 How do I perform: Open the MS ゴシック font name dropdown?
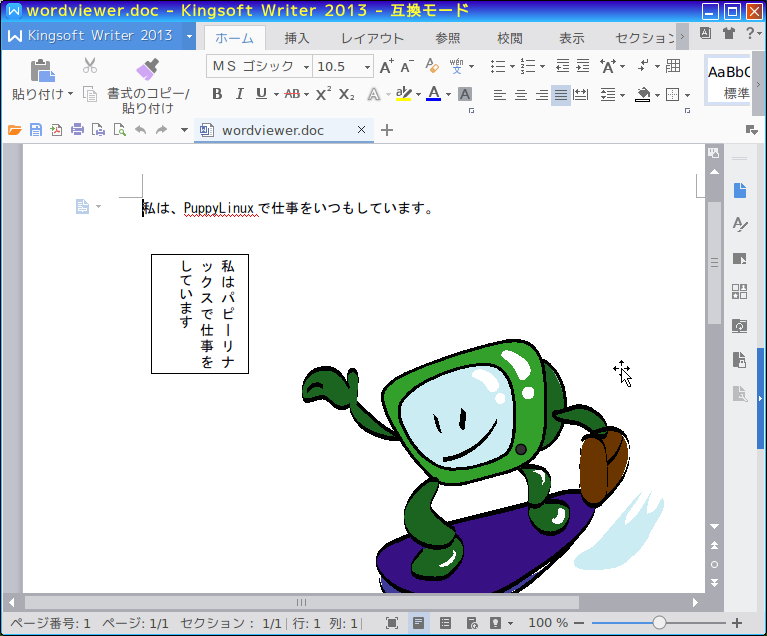point(306,67)
